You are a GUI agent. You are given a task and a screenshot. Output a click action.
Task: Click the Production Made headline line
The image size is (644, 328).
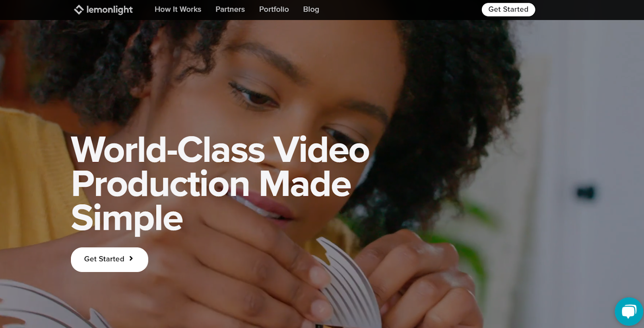(x=211, y=184)
